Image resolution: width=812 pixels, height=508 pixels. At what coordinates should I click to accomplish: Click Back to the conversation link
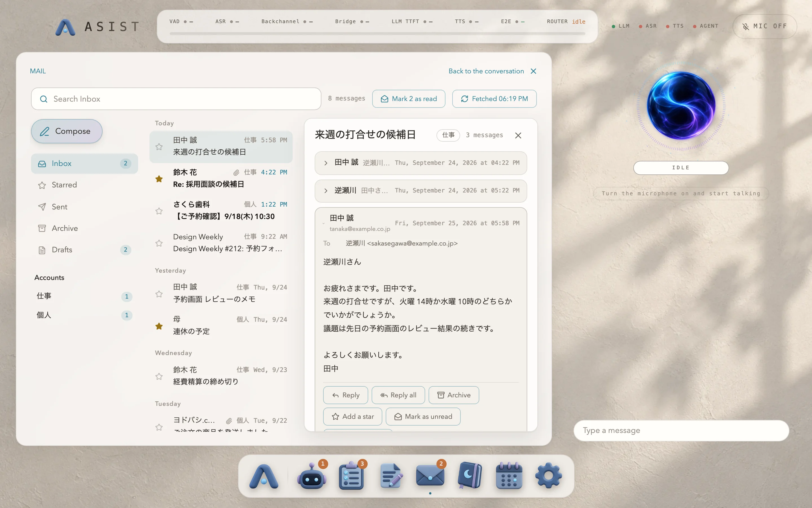coord(486,71)
